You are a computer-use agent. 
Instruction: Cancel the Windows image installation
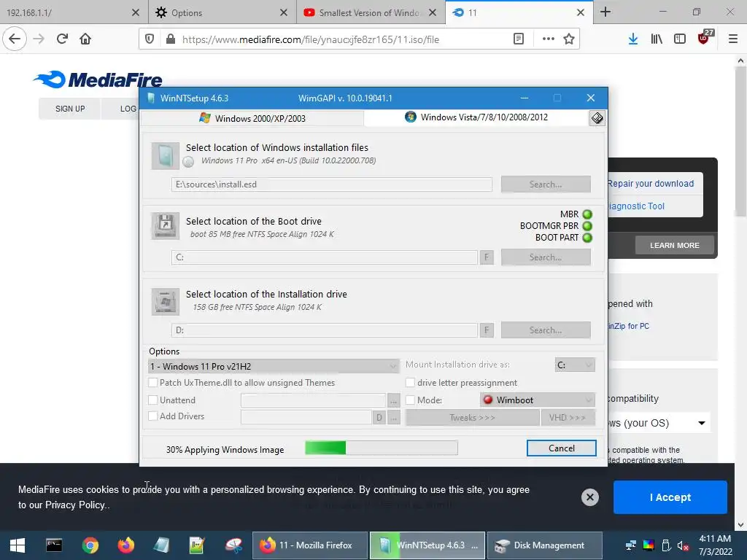point(561,448)
